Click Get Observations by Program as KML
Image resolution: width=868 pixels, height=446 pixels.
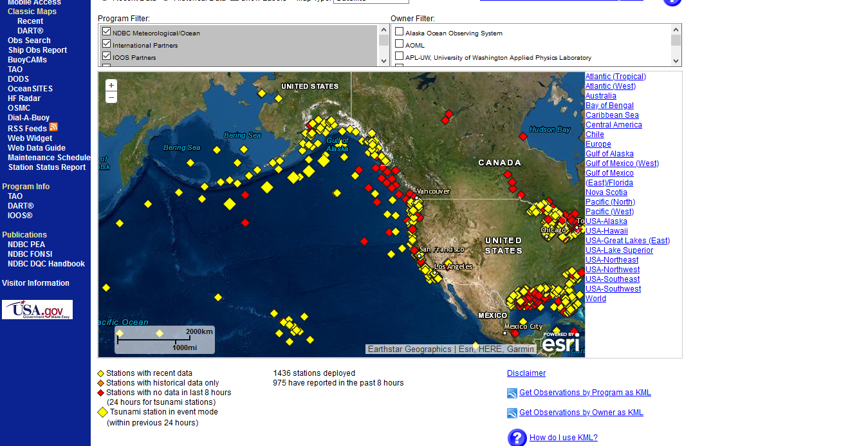585,393
